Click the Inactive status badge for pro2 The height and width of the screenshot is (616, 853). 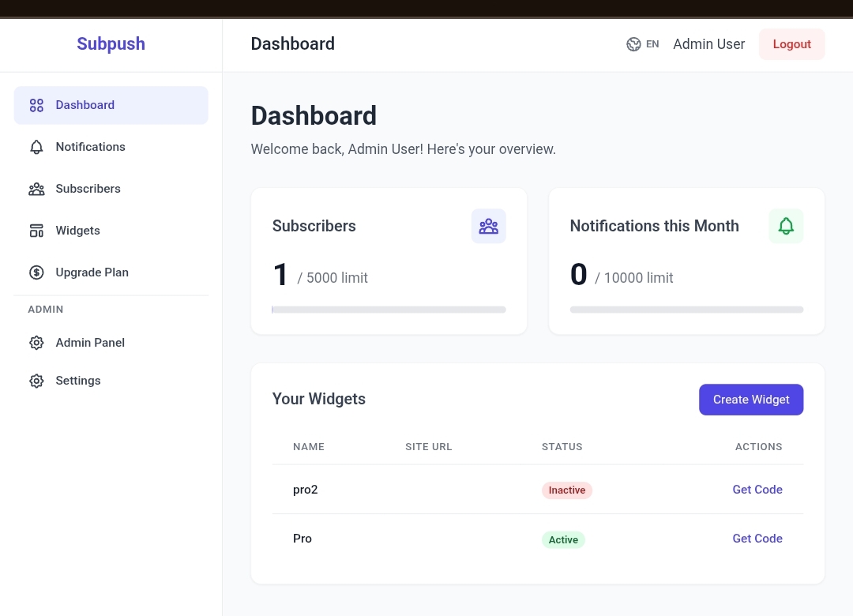pyautogui.click(x=567, y=490)
